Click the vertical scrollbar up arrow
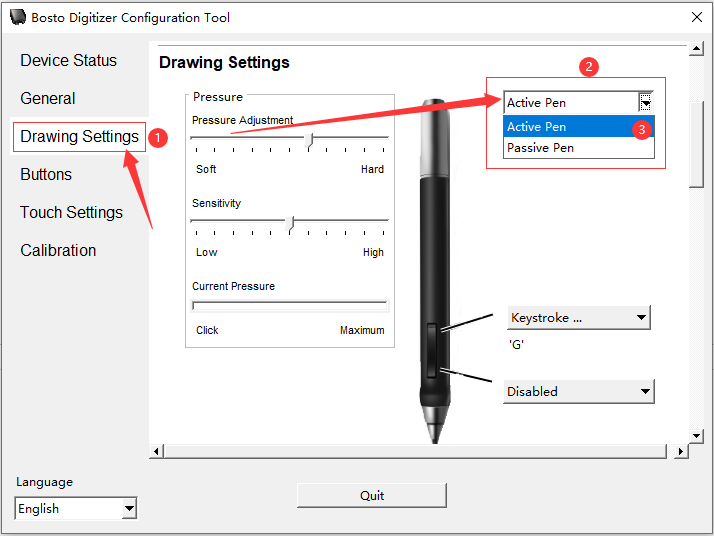714x536 pixels. [x=696, y=48]
